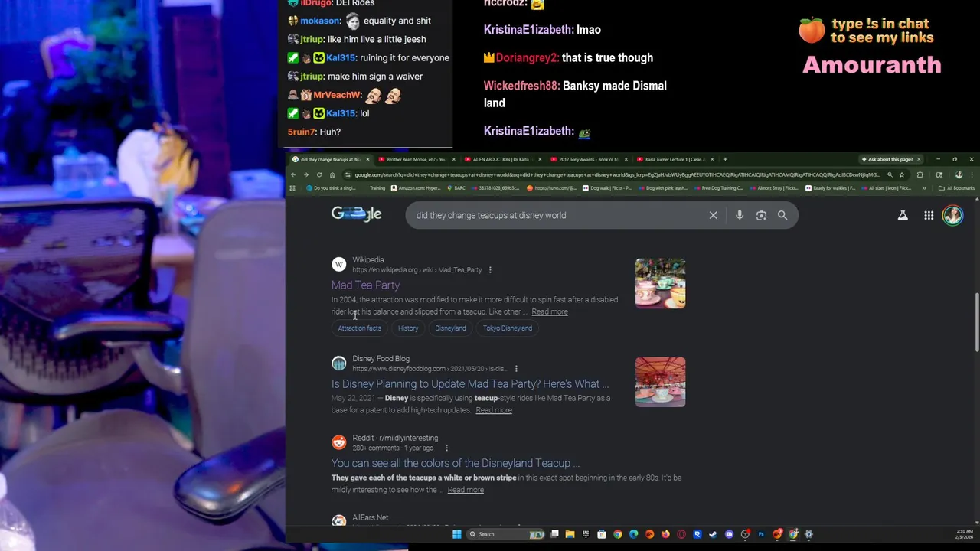Click the Google search query input field
Viewport: 980px width, 551px height.
coord(559,215)
